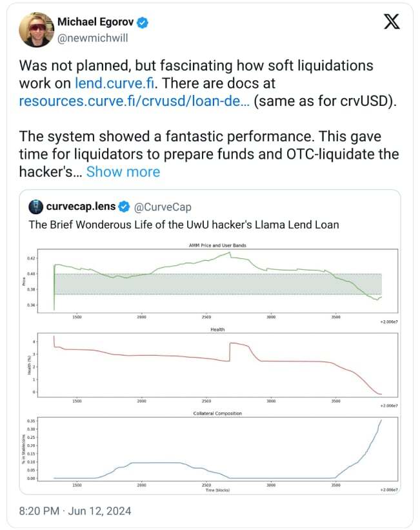
Task: Click Michael Egorov's profile avatar
Action: pyautogui.click(x=35, y=29)
